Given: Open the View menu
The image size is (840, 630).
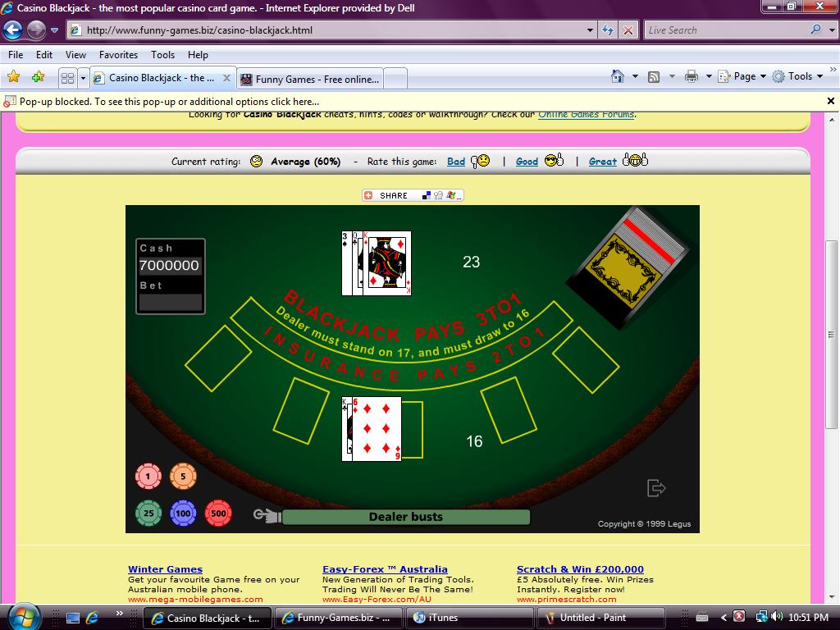Looking at the screenshot, I should tap(75, 55).
